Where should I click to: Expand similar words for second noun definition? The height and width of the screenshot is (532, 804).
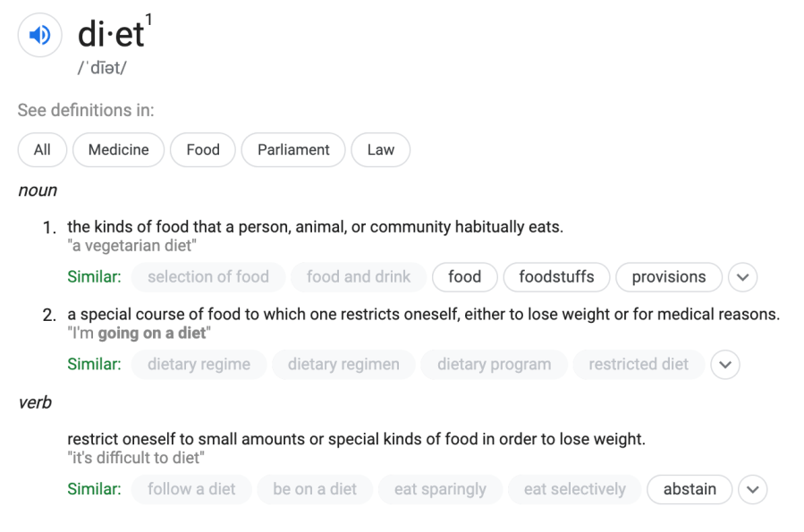coord(725,365)
